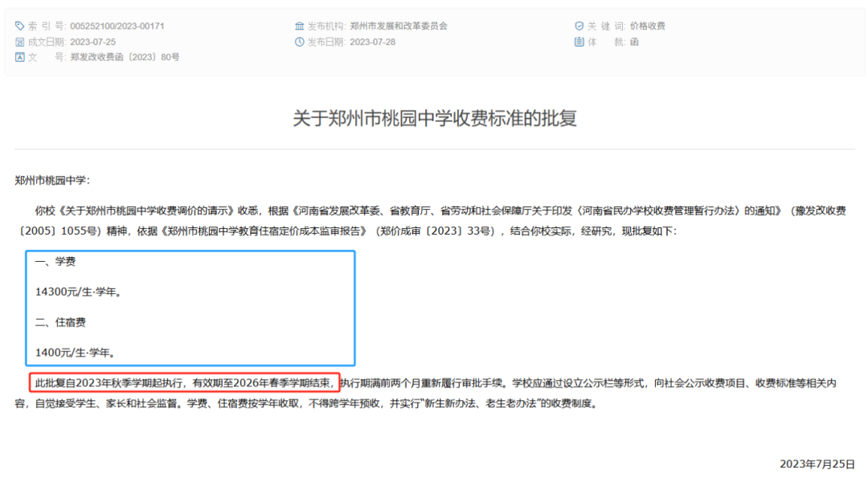Click the salutation 郑州市桃园中学：
868x486 pixels.
click(53, 180)
